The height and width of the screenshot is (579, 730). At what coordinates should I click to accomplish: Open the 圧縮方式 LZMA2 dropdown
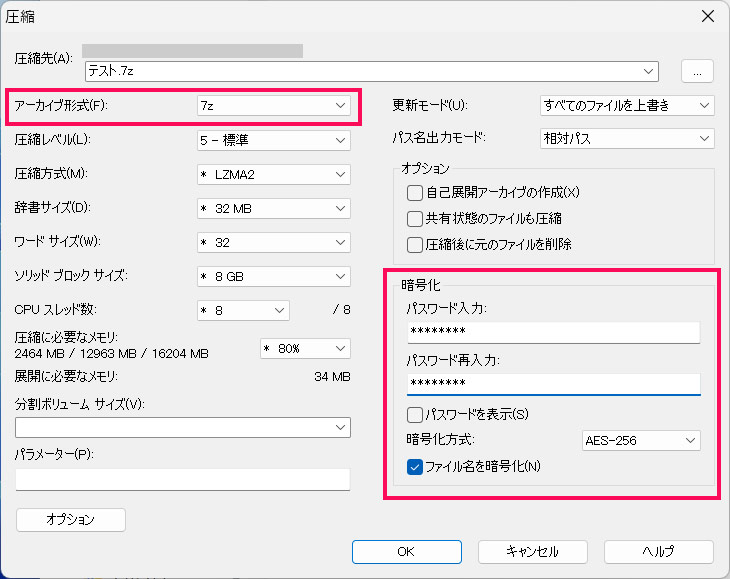tap(274, 174)
